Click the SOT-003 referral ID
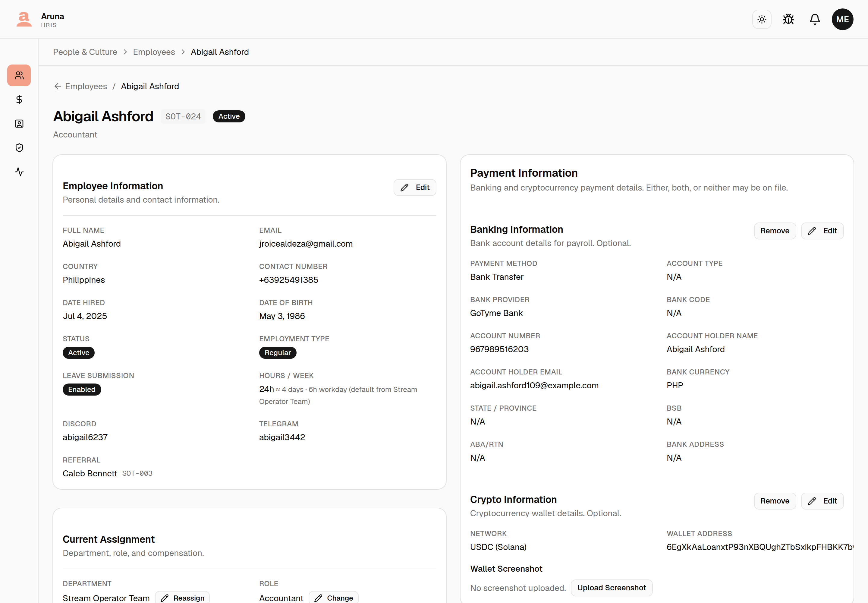 (137, 474)
